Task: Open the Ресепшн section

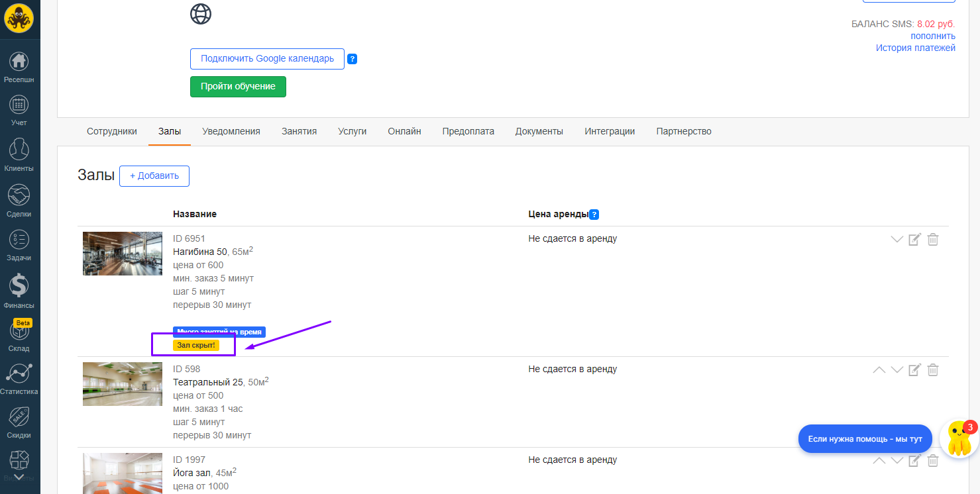Action: coord(19,67)
